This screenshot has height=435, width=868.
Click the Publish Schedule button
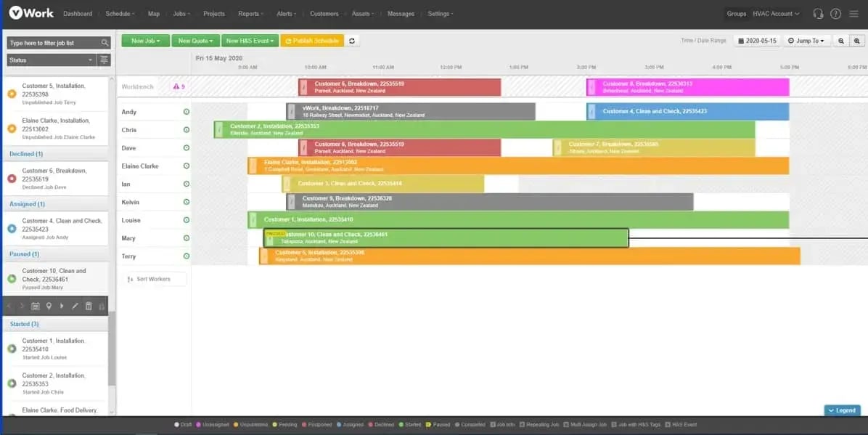[312, 41]
